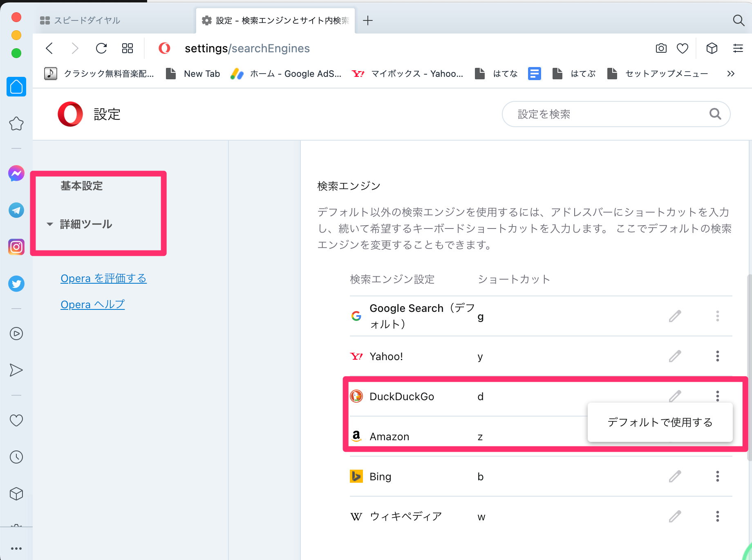Expand the 詳細ツール section

tap(80, 224)
